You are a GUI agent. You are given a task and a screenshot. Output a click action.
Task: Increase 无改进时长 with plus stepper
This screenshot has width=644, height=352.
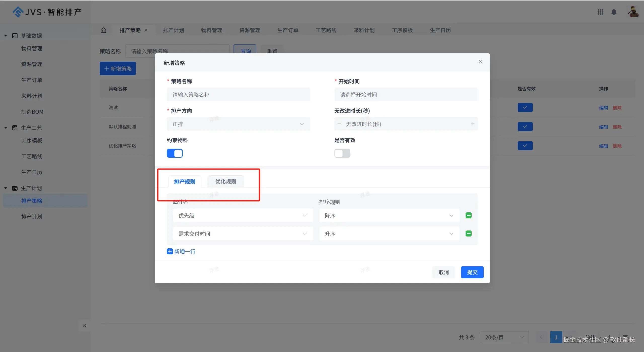coord(473,124)
